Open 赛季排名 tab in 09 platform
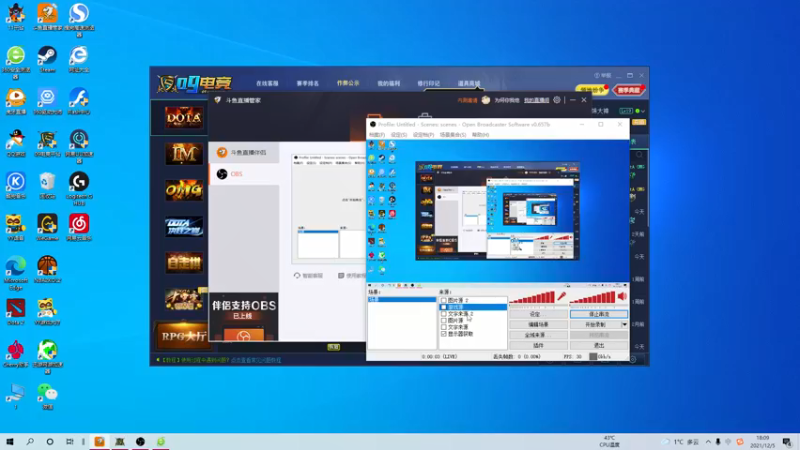Viewport: 800px width, 450px height. point(308,83)
